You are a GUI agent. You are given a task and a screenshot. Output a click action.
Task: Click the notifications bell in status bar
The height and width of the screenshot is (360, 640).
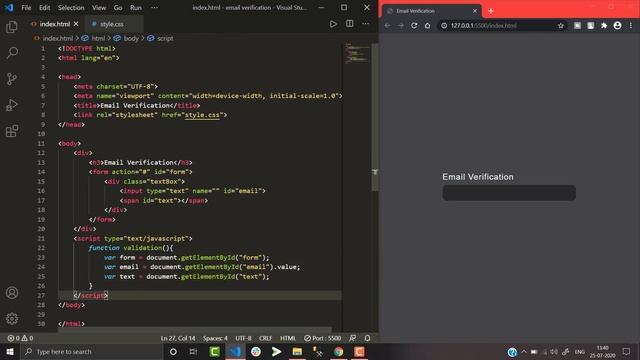coord(367,338)
